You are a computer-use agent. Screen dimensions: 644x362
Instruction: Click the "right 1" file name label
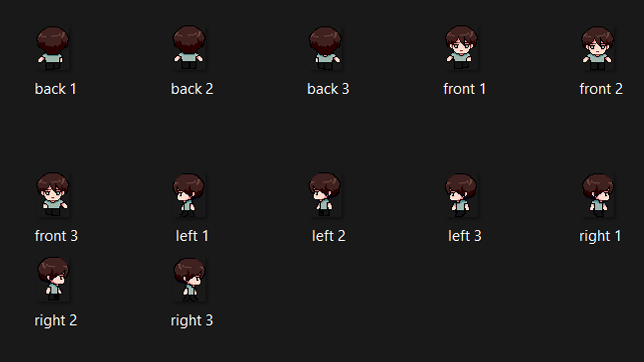pos(600,236)
